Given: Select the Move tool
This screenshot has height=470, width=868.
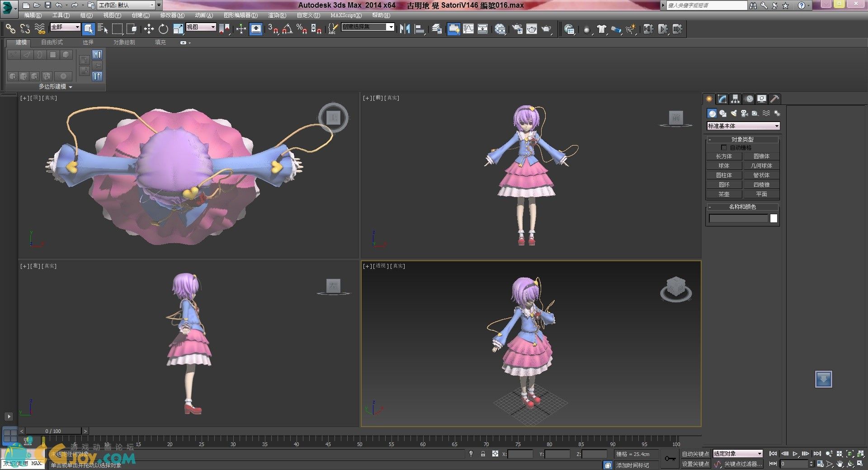Looking at the screenshot, I should click(149, 29).
